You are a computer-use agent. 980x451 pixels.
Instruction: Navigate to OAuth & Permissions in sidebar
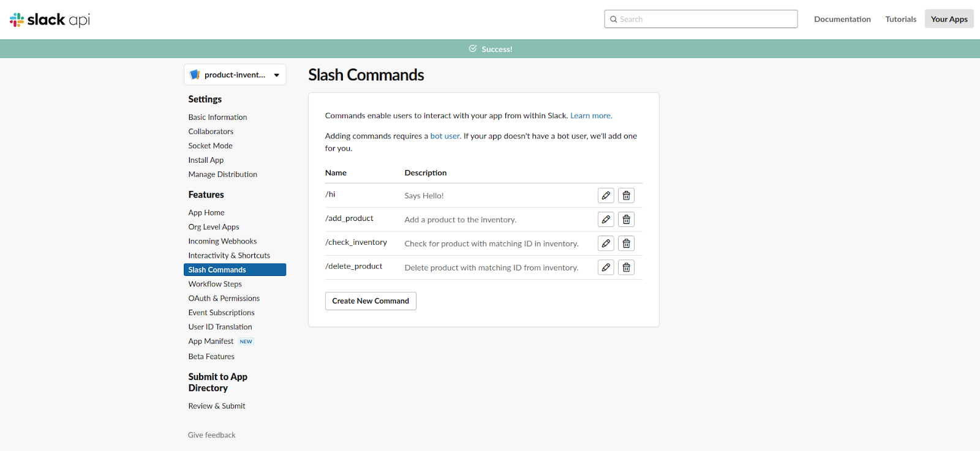[x=224, y=299]
